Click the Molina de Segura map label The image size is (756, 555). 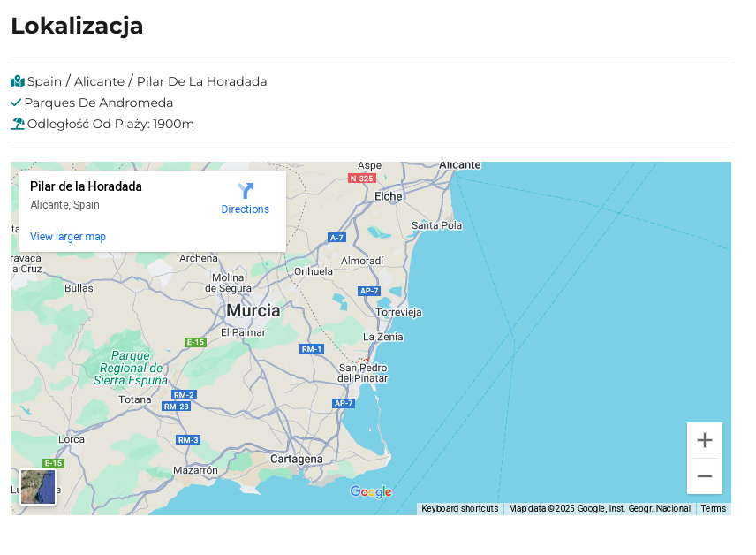(x=228, y=283)
